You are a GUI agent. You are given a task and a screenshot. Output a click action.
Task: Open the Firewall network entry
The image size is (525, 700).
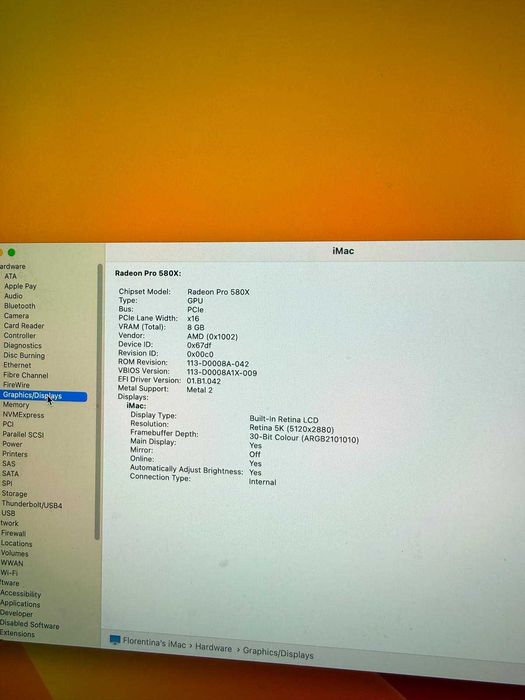[13, 533]
